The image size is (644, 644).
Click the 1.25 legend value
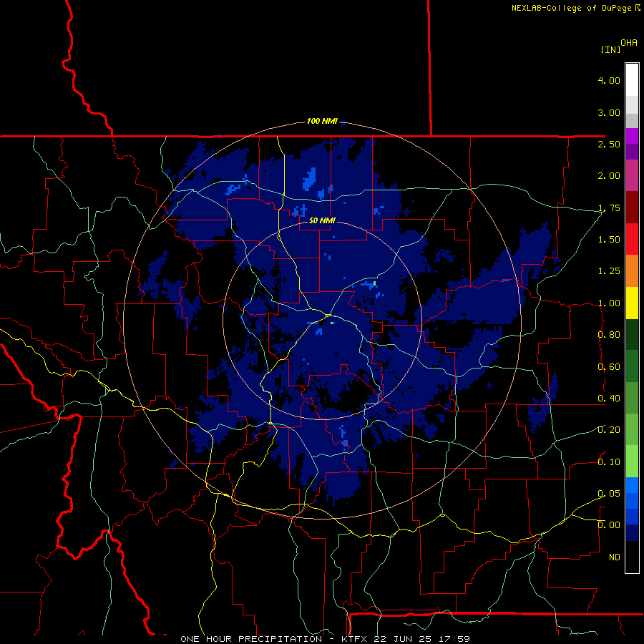[x=609, y=271]
